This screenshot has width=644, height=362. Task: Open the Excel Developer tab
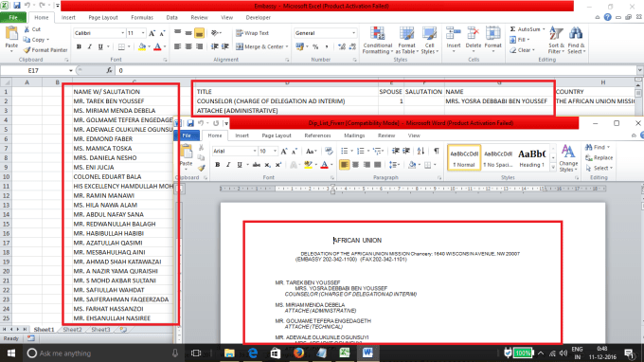[x=258, y=18]
